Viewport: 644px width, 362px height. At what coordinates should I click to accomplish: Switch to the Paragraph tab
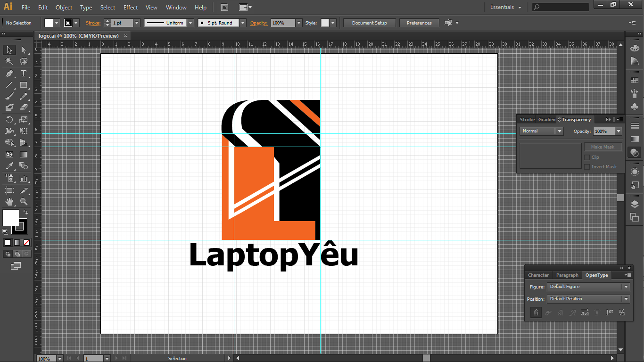click(x=567, y=275)
